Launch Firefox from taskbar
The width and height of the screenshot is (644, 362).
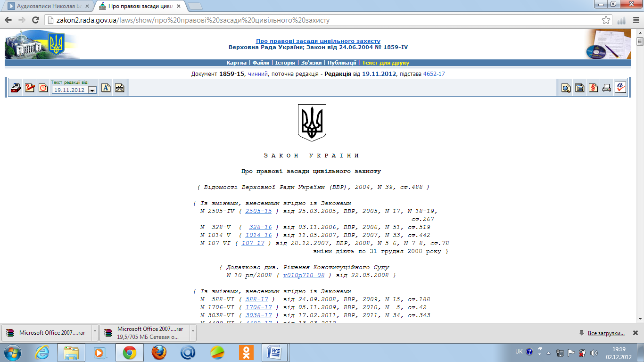[159, 353]
